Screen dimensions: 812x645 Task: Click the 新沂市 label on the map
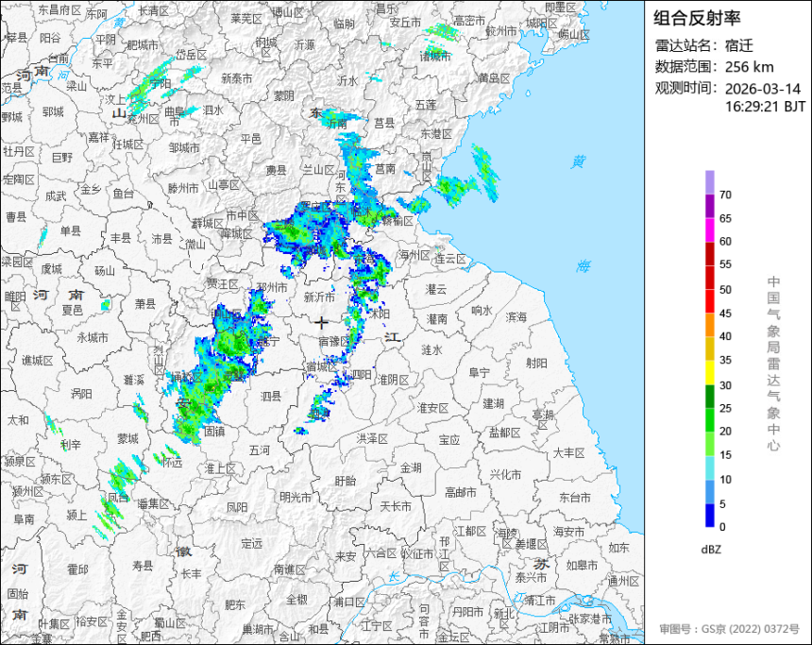tap(319, 297)
